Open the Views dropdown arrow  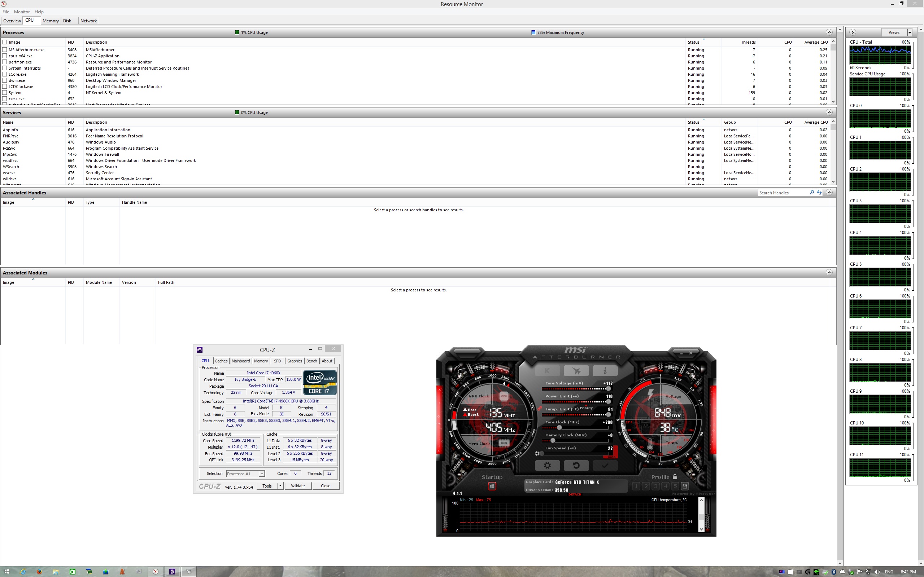(910, 32)
